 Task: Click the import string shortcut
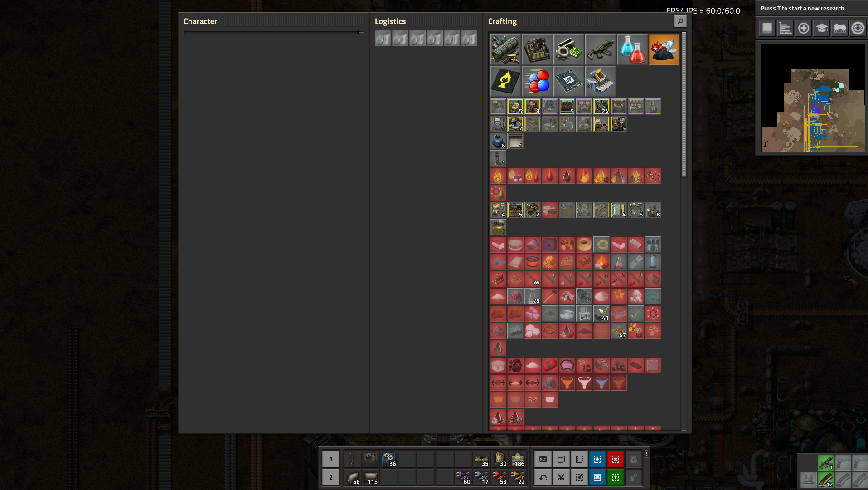pos(579,477)
